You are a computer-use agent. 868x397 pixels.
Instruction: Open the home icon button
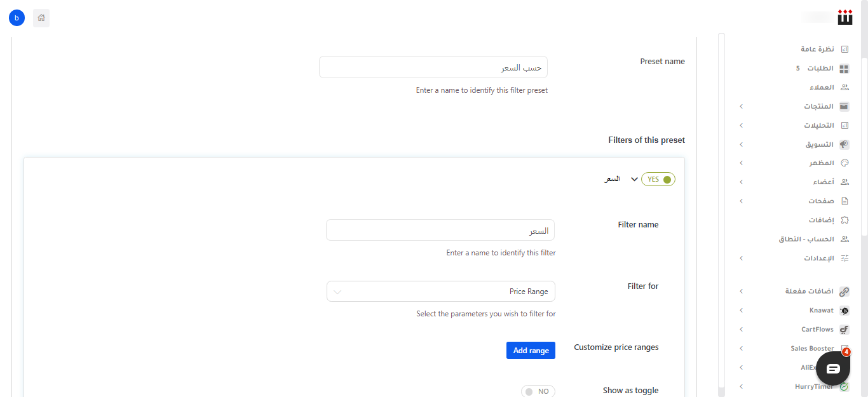(x=41, y=18)
